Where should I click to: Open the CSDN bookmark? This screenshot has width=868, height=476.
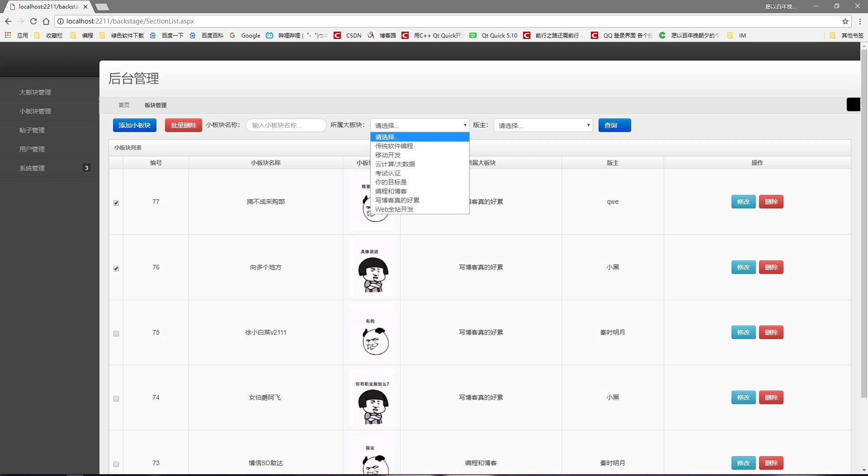pos(348,35)
